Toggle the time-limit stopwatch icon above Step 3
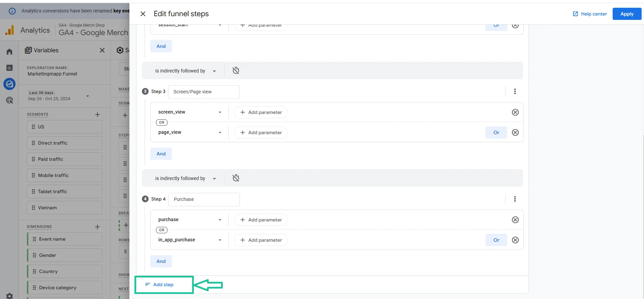The width and height of the screenshot is (644, 299). click(236, 70)
